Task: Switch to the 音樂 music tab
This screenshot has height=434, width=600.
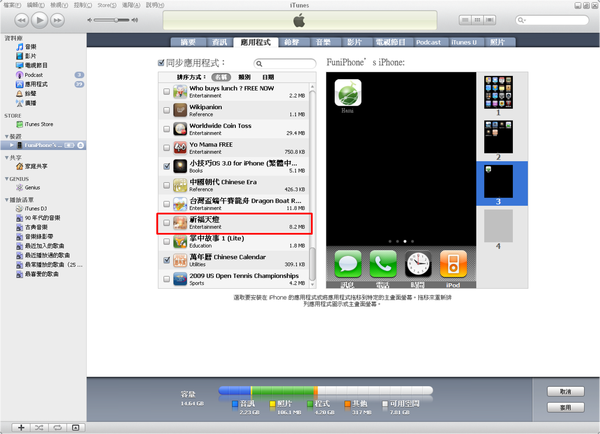Action: click(323, 42)
